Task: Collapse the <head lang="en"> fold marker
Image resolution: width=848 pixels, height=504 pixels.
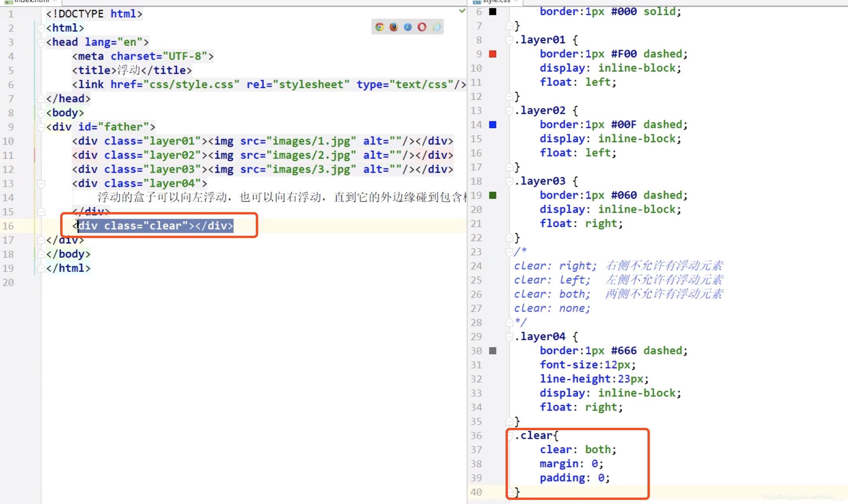Action: pos(41,42)
